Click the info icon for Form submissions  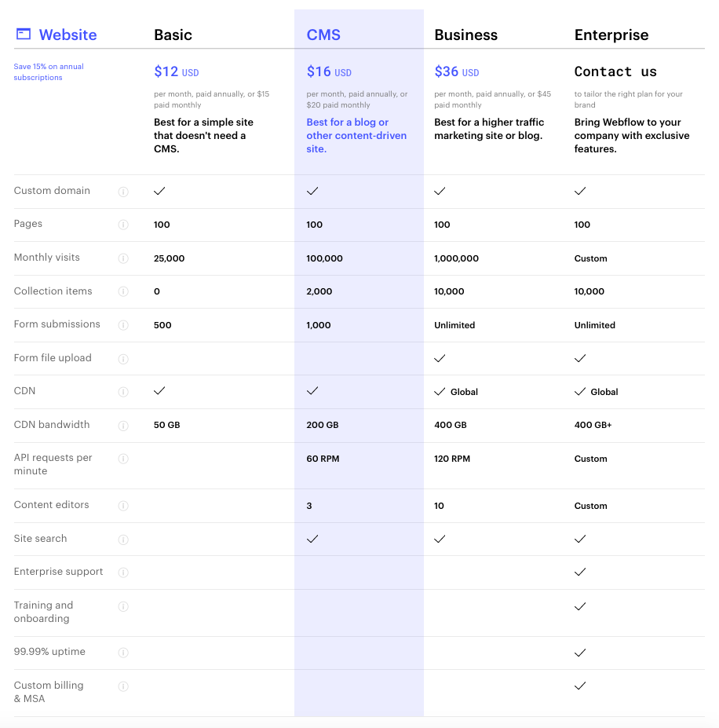(123, 324)
